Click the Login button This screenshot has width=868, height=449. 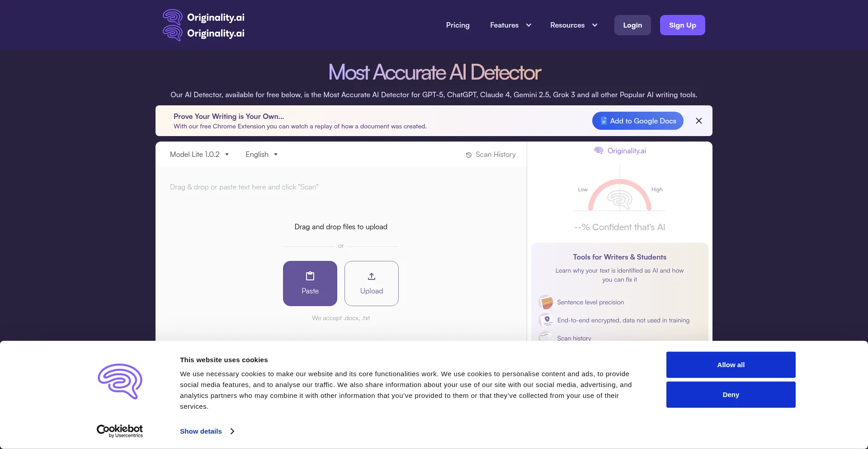click(x=632, y=25)
